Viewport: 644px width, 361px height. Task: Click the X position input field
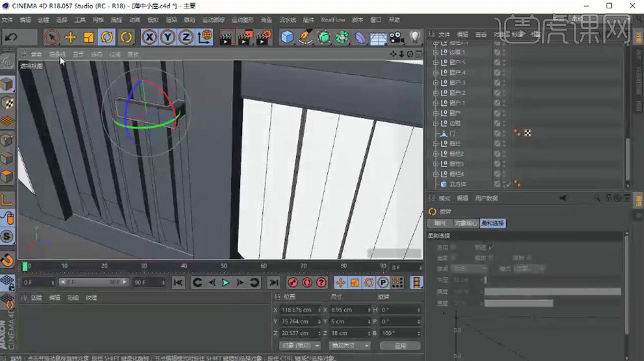(299, 310)
